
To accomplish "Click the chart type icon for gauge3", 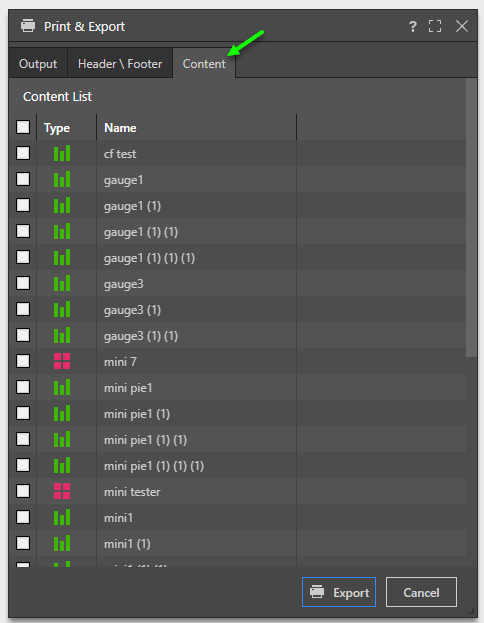I will coord(62,283).
